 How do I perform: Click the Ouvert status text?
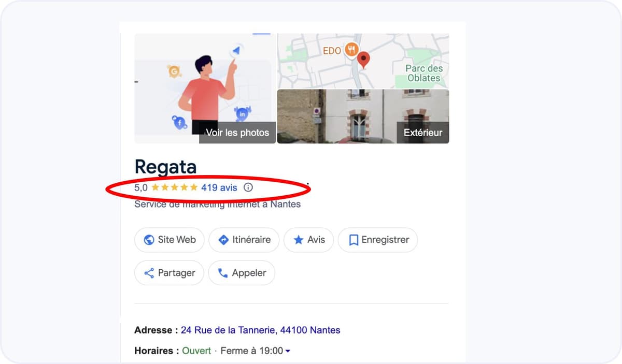[196, 351]
